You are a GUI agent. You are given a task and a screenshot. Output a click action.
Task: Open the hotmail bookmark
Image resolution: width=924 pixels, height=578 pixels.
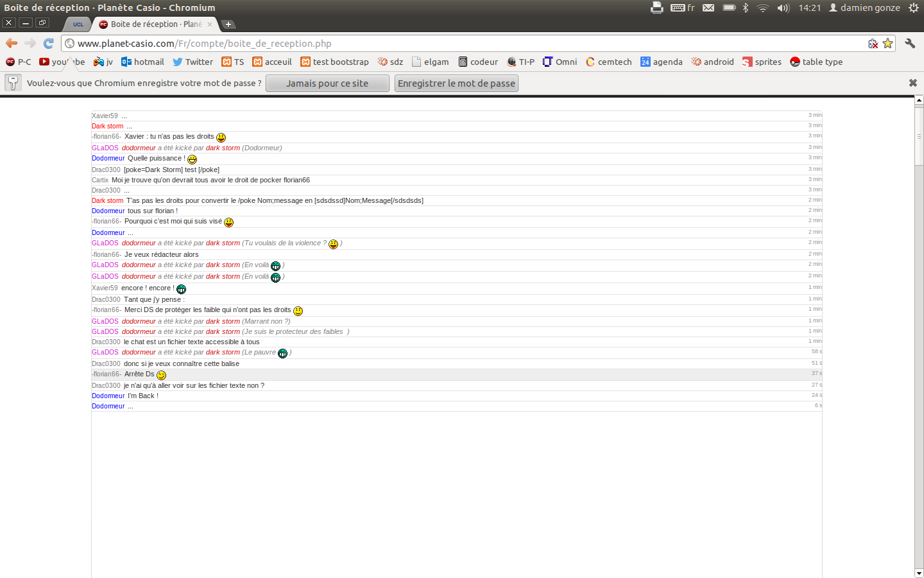tap(142, 62)
